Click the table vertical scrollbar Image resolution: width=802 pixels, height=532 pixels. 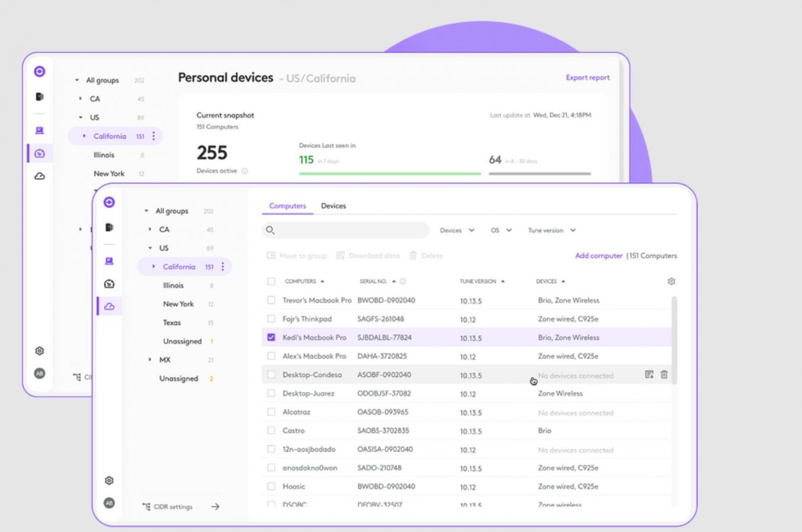pyautogui.click(x=674, y=340)
